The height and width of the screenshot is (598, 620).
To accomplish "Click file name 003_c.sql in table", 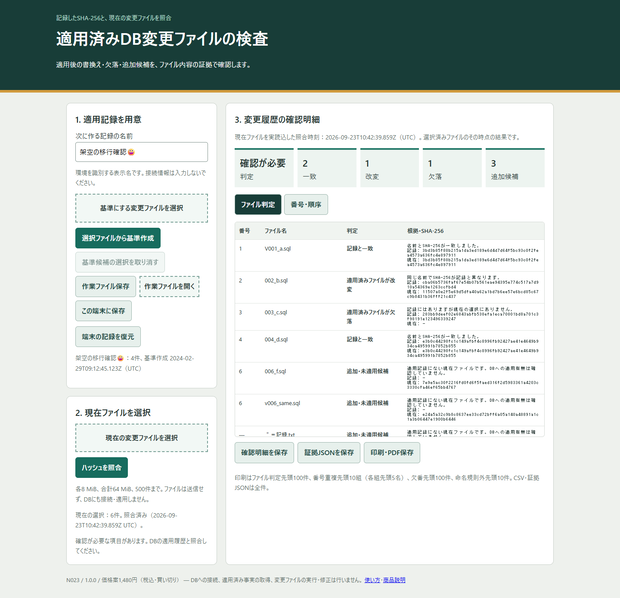I will pyautogui.click(x=276, y=312).
